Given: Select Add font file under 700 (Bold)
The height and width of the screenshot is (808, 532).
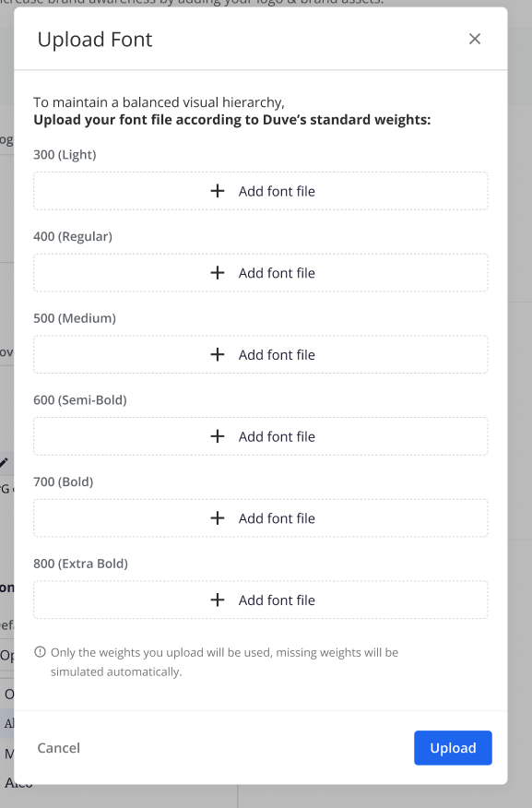Looking at the screenshot, I should click(x=275, y=517).
